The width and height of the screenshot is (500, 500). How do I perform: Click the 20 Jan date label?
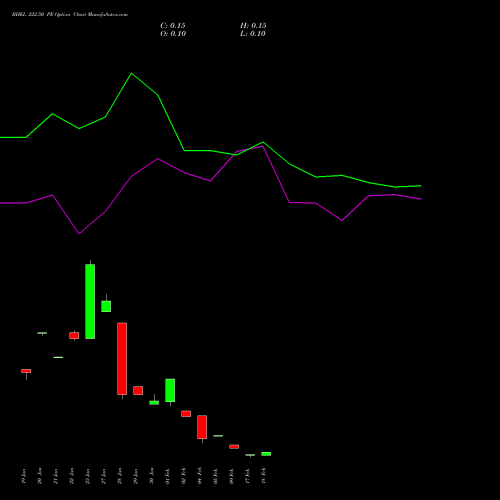click(x=40, y=476)
